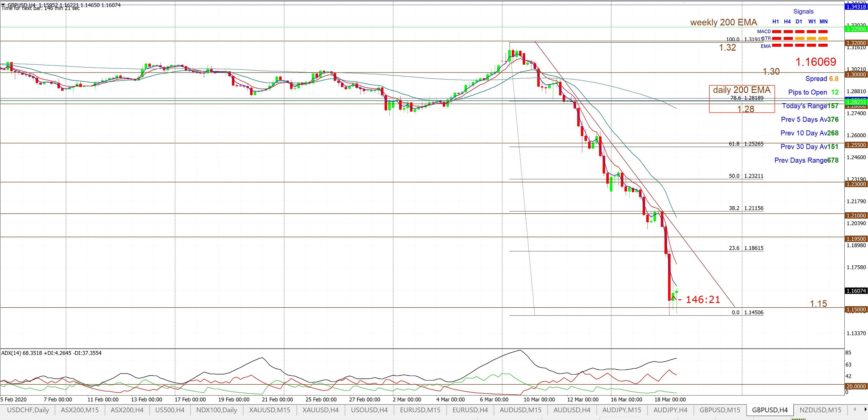Image resolution: width=868 pixels, height=420 pixels.
Task: Click the 'Prev 5 Days Av 376' label
Action: (x=810, y=120)
